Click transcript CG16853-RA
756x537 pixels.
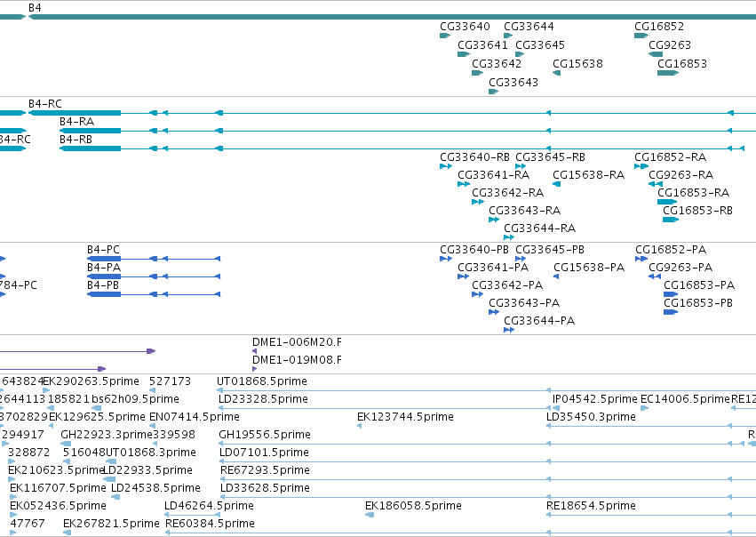tap(693, 193)
